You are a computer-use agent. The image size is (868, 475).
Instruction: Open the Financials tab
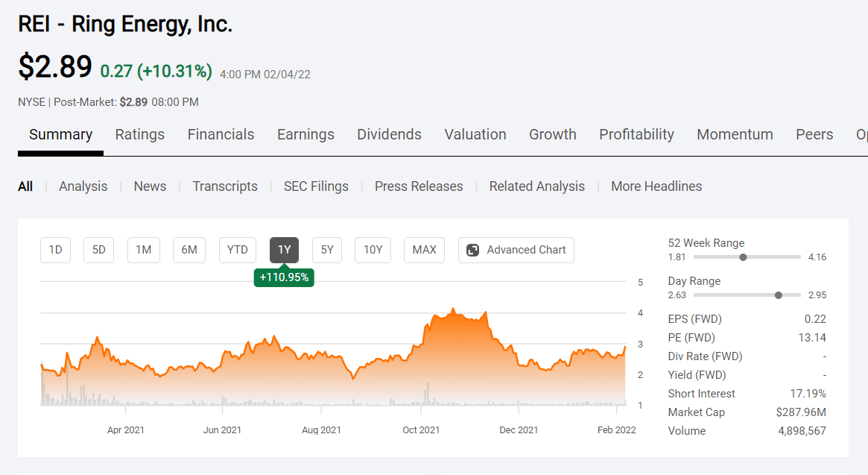pyautogui.click(x=221, y=135)
